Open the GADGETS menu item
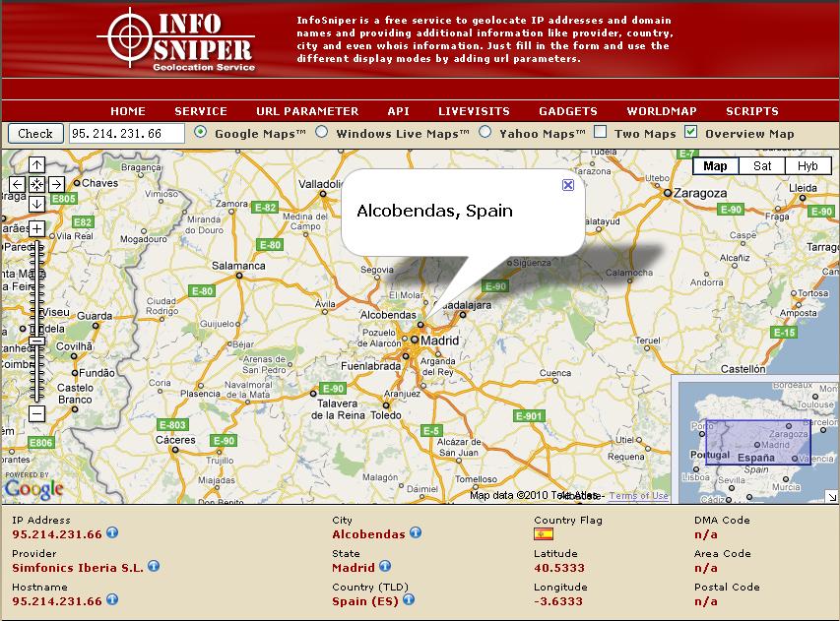This screenshot has width=840, height=621. pos(568,111)
